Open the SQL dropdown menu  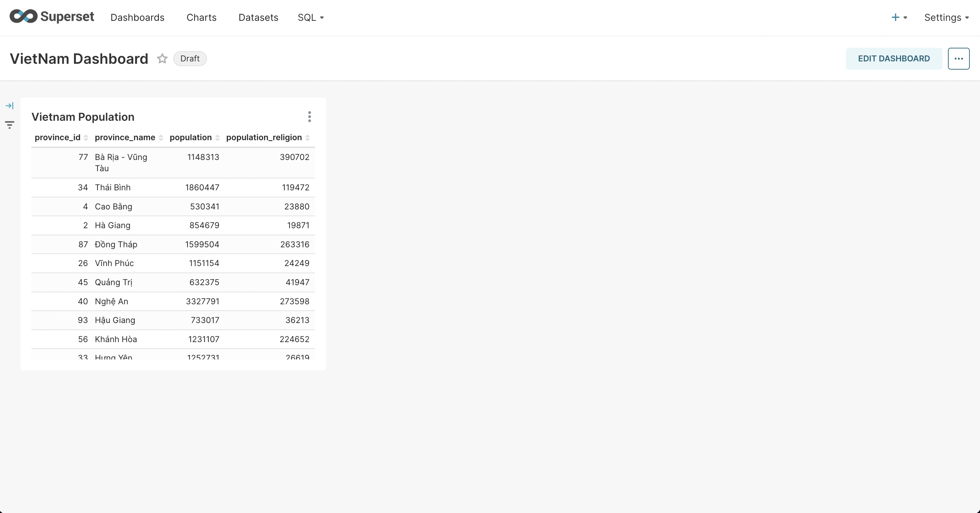click(x=310, y=17)
